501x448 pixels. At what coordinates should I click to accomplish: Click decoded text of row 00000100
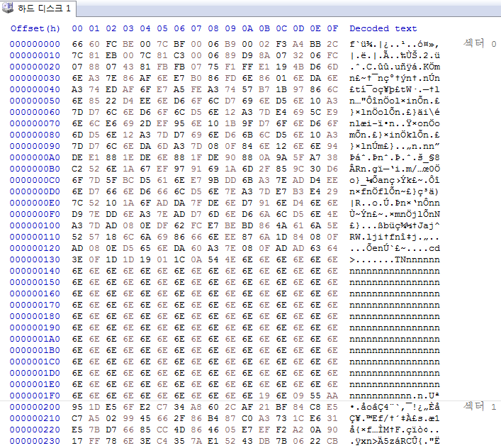point(395,225)
